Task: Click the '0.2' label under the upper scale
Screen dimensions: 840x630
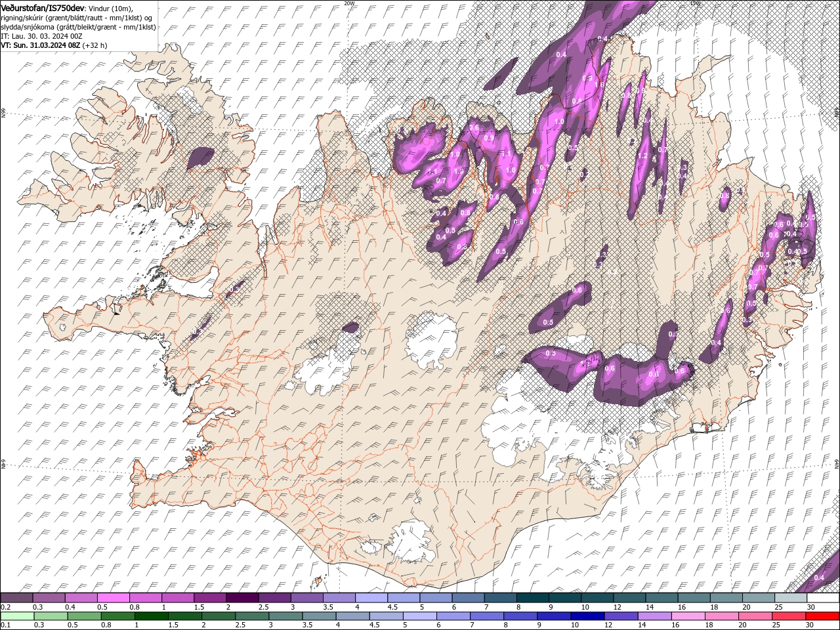Action: coord(5,607)
